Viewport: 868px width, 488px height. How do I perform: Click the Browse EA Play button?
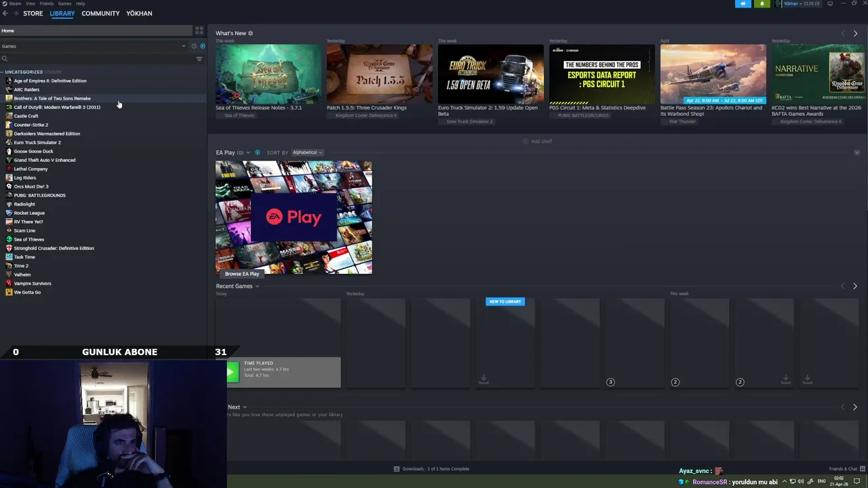point(242,274)
